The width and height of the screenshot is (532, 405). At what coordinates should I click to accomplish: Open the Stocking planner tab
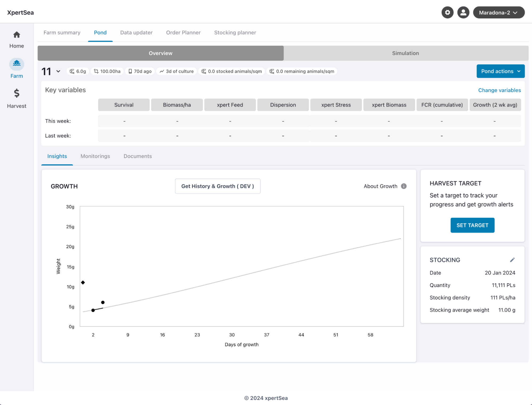coord(235,32)
